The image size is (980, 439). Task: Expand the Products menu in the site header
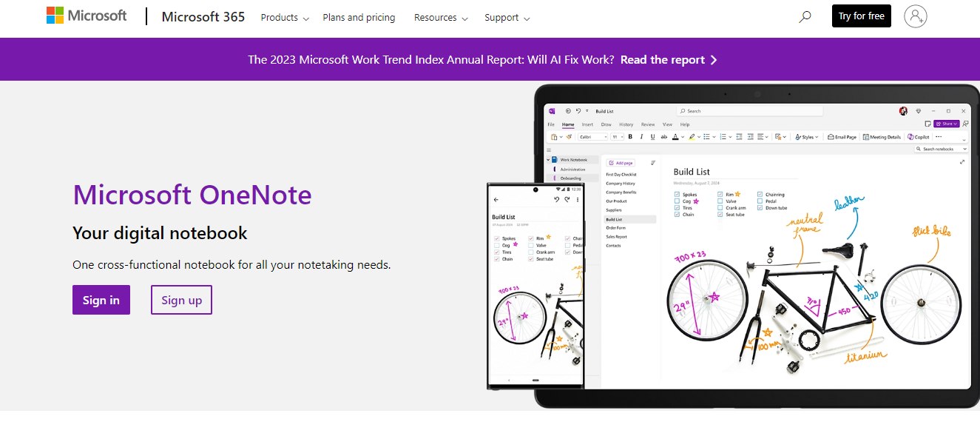(285, 17)
